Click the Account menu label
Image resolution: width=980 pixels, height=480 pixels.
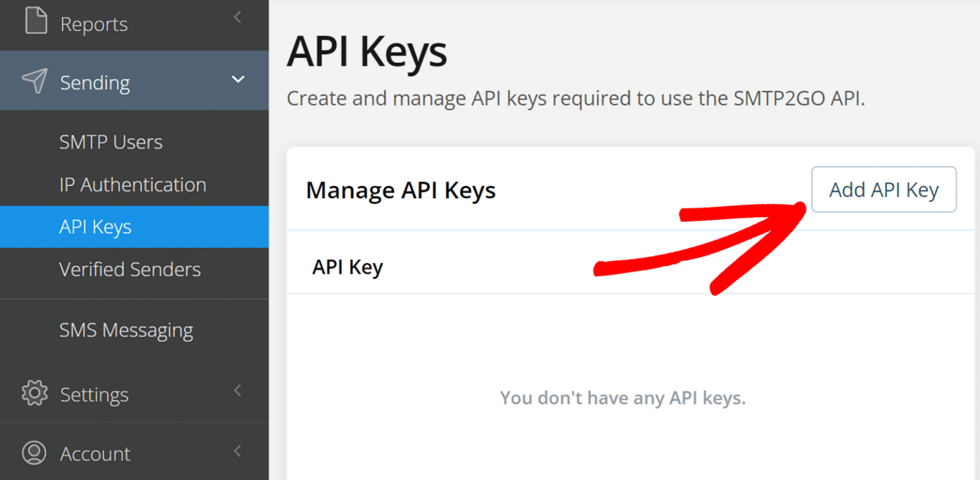click(95, 454)
